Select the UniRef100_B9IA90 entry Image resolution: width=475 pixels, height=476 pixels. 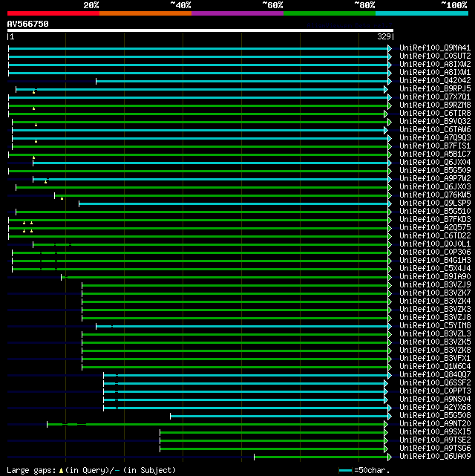pyautogui.click(x=435, y=276)
